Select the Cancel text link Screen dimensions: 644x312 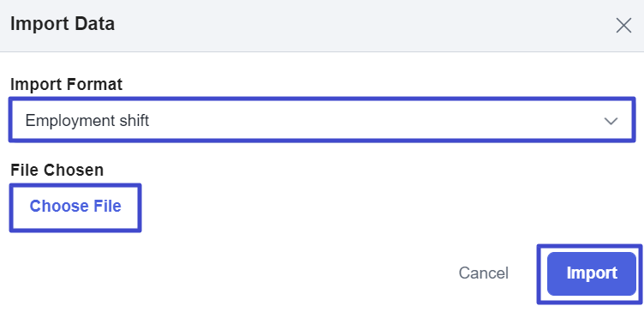(x=483, y=273)
